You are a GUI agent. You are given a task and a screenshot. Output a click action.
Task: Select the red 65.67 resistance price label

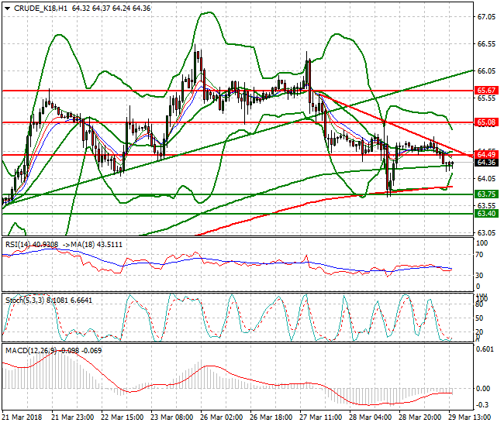486,91
